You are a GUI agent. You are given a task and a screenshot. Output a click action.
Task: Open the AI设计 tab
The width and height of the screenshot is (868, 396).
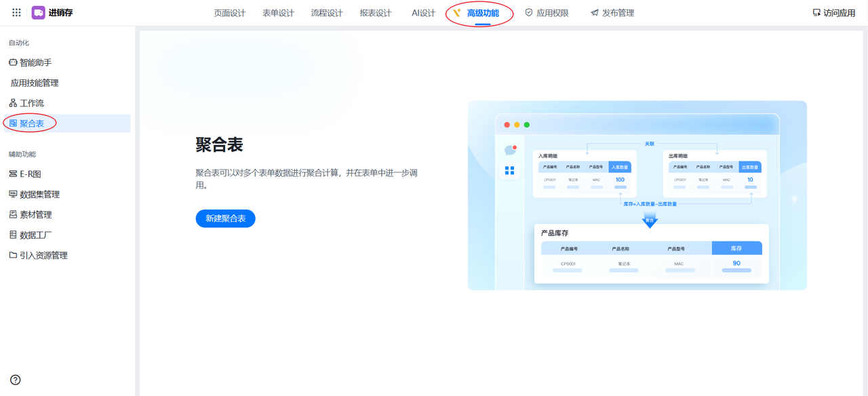click(x=423, y=13)
